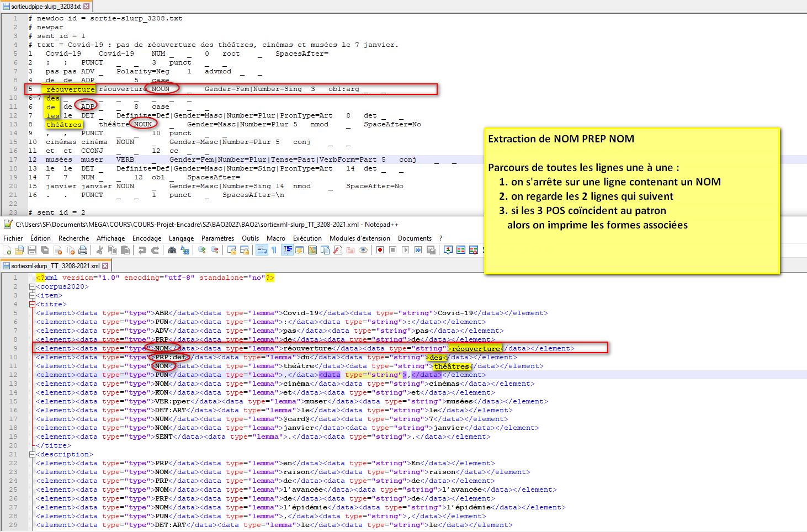Run the macro multiple times with the icon

418,250
